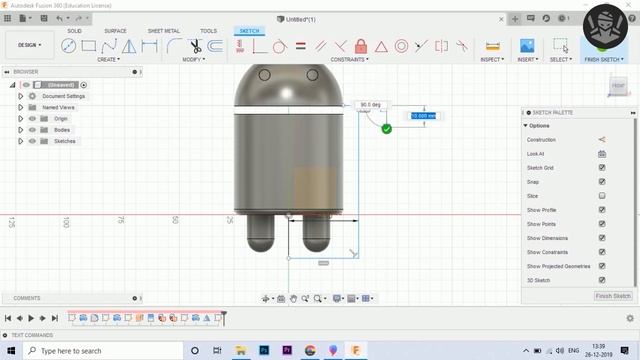Click the Windows search box
Viewport: 640px width, 360px height.
(103, 351)
